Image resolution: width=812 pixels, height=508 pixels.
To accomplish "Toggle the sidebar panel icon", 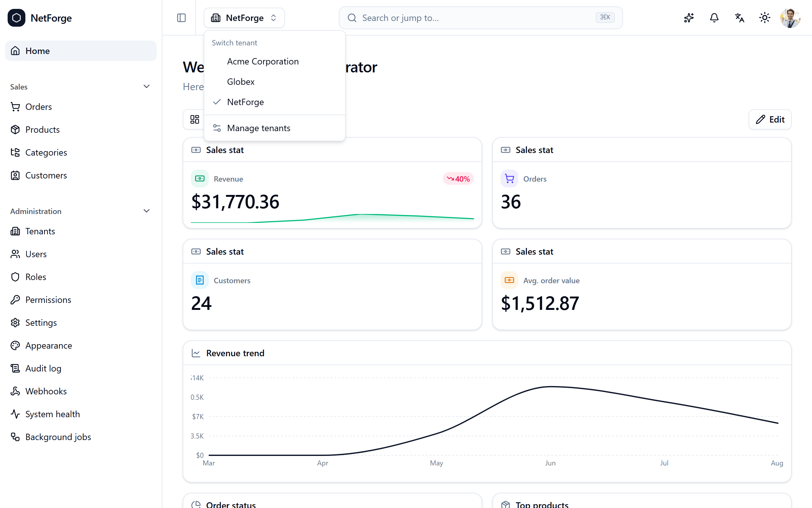I will click(181, 18).
